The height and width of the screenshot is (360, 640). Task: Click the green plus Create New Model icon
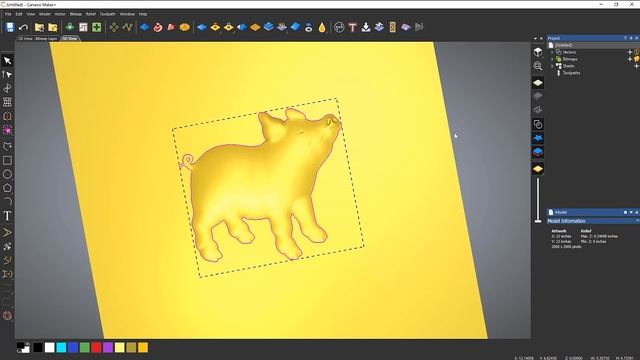coord(97,27)
